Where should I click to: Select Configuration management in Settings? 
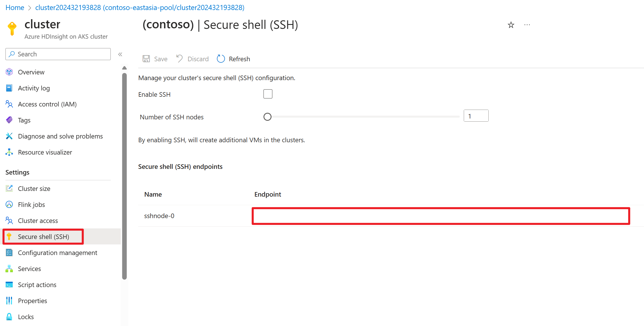tap(58, 253)
